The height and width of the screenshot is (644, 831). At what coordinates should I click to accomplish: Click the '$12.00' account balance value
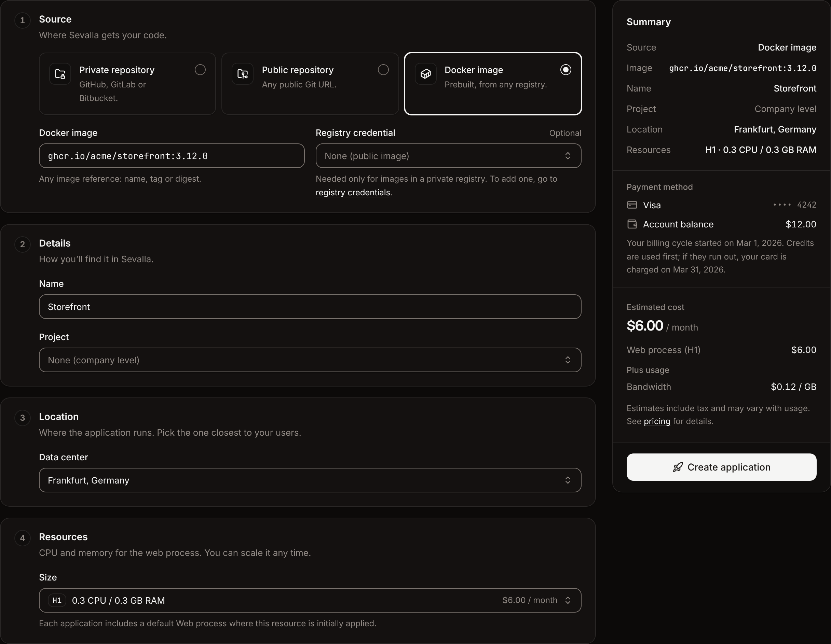pos(801,224)
